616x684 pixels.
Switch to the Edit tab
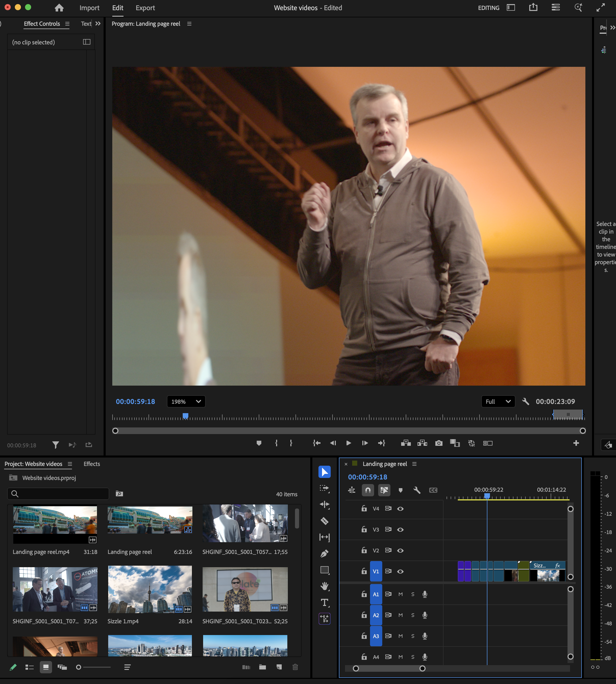[118, 8]
